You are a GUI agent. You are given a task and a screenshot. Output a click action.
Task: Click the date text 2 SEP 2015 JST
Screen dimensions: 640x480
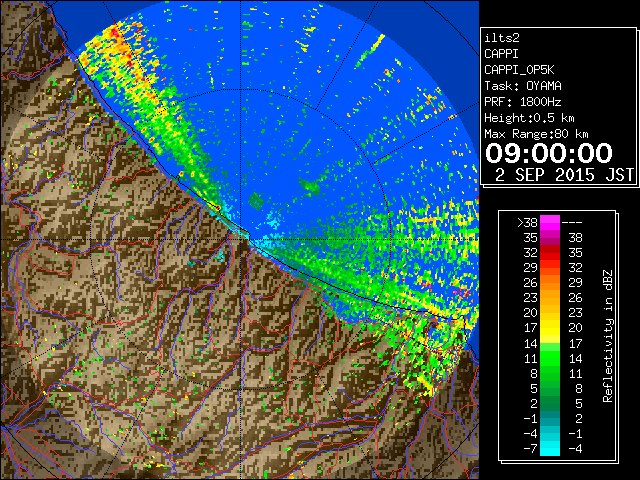(564, 175)
